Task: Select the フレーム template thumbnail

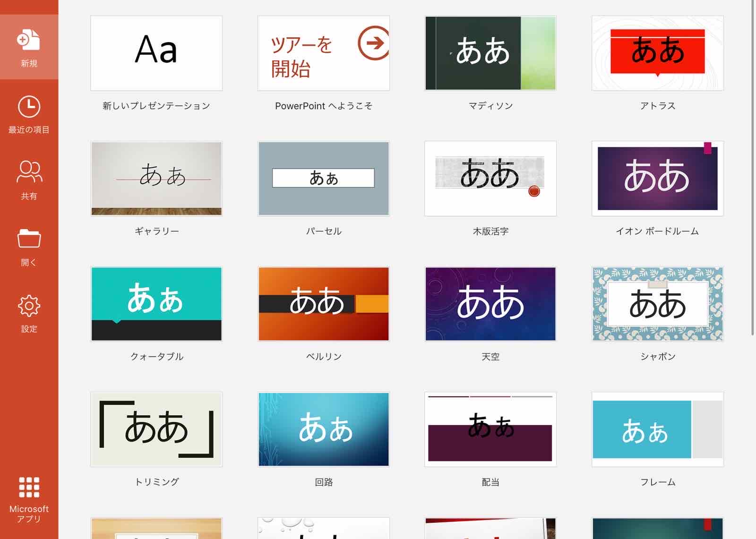Action: pyautogui.click(x=658, y=429)
